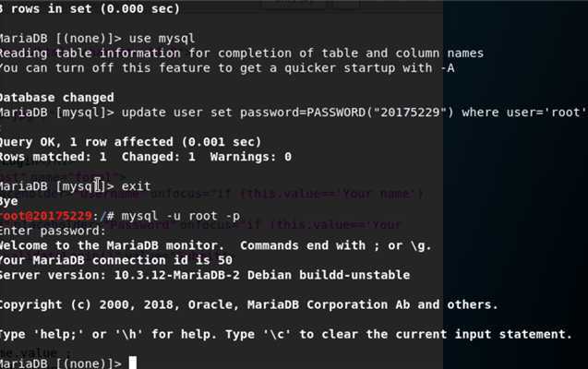The height and width of the screenshot is (369, 588).
Task: Click the 'Bye' output line
Action: click(x=9, y=201)
